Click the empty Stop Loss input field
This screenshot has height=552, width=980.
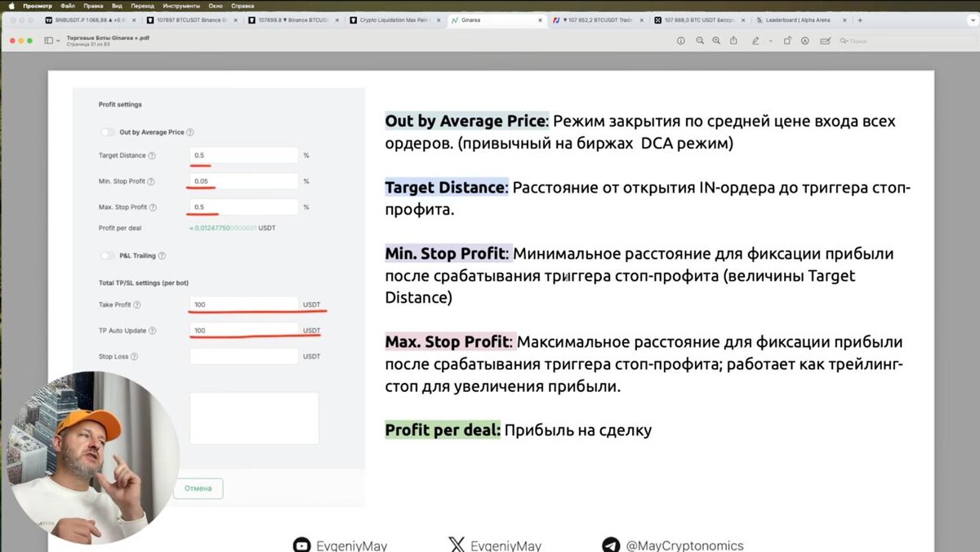(244, 357)
